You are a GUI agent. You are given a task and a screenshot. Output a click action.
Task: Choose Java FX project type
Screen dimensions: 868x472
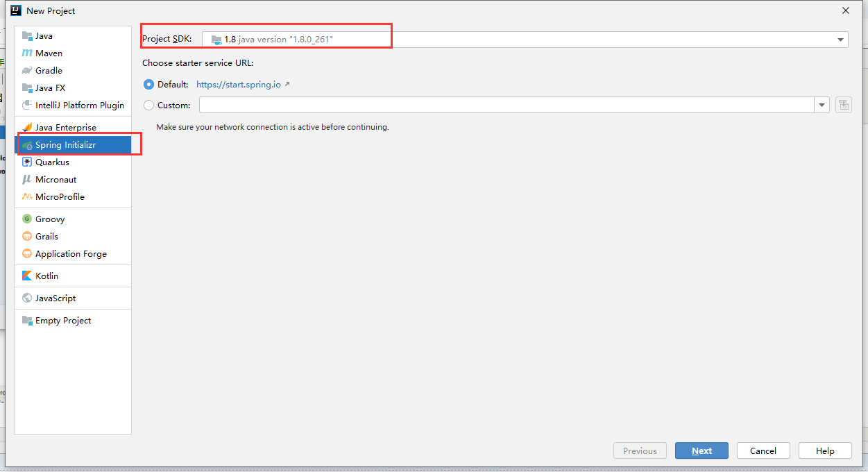coord(73,88)
